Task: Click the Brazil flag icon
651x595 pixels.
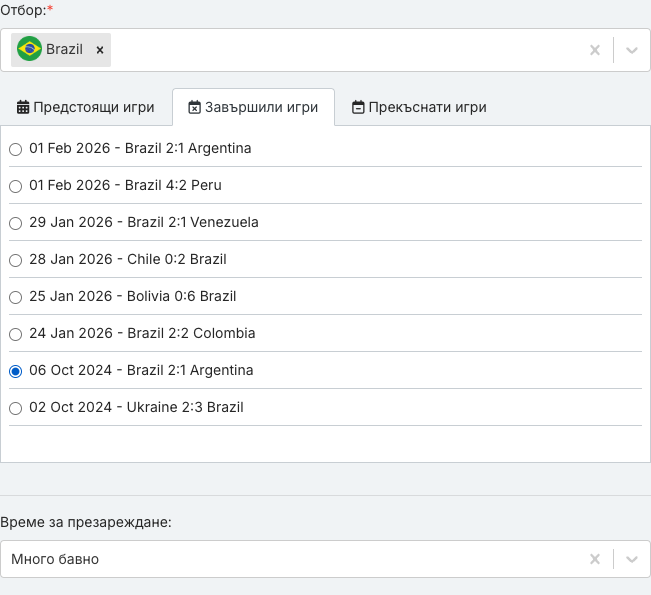Action: point(29,49)
